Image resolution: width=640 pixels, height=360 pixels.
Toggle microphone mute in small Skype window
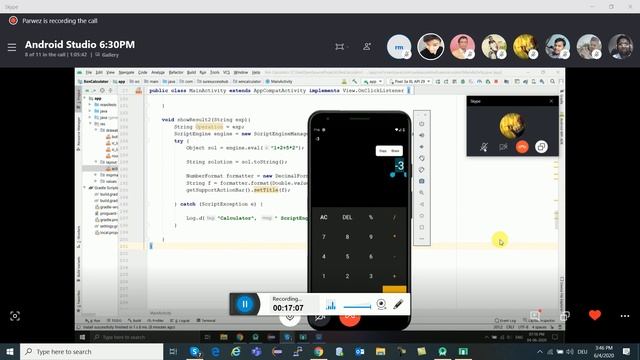tap(484, 147)
